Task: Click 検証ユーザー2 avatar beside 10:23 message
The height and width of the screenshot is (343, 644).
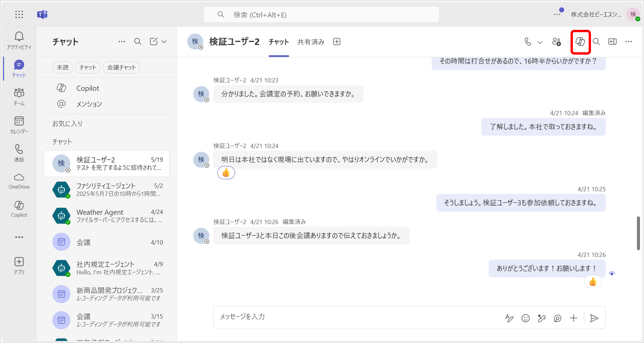Action: [x=201, y=94]
